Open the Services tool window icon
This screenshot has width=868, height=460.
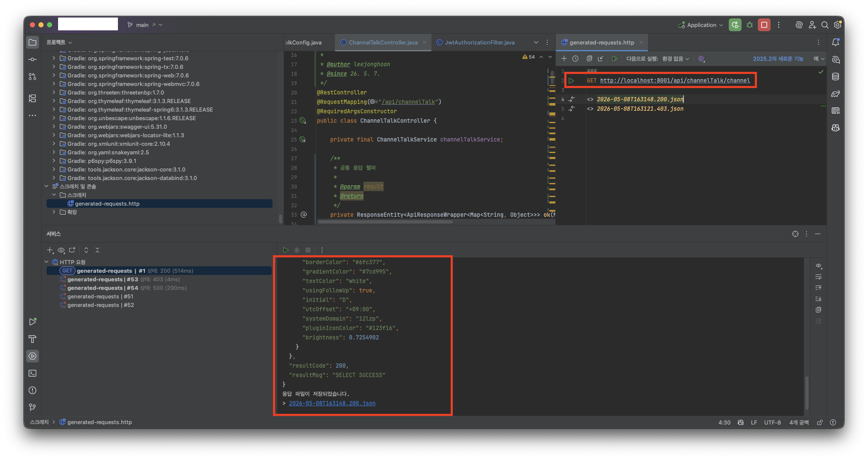pyautogui.click(x=32, y=356)
